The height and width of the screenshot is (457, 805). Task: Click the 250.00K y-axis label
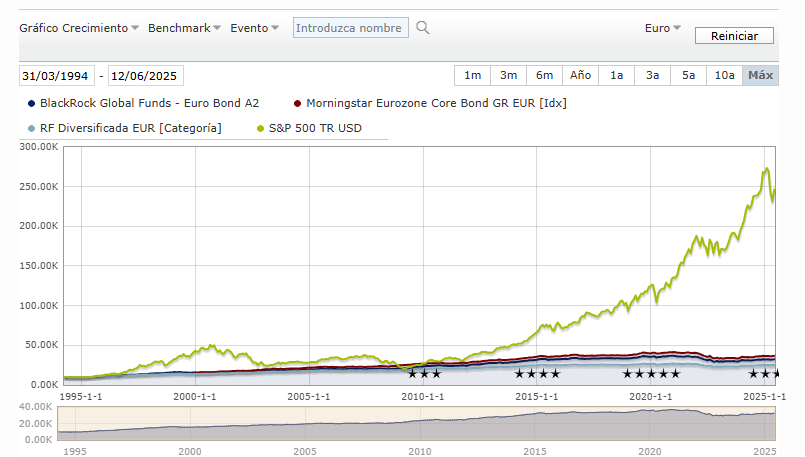(x=39, y=186)
